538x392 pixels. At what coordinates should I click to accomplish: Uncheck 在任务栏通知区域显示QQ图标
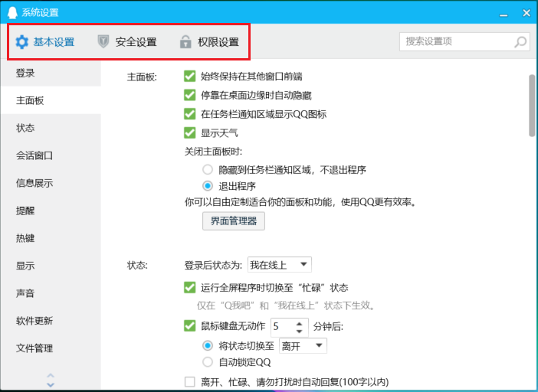[190, 114]
